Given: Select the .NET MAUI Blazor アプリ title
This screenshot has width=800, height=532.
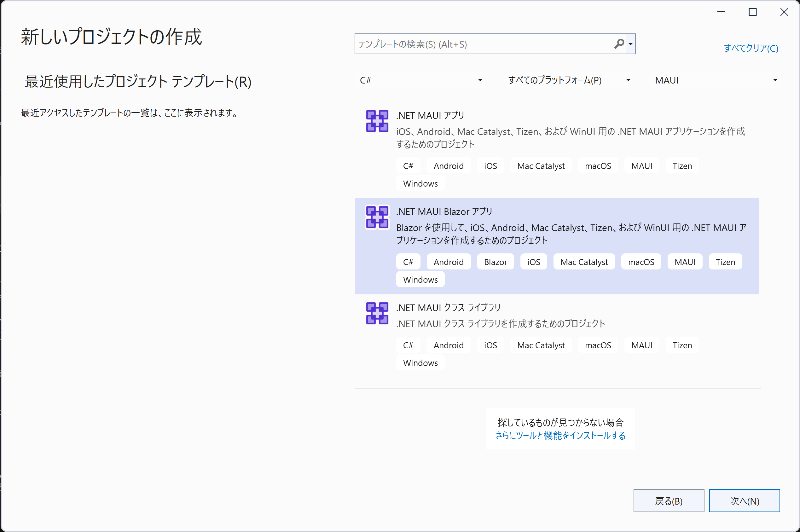Looking at the screenshot, I should (x=444, y=212).
